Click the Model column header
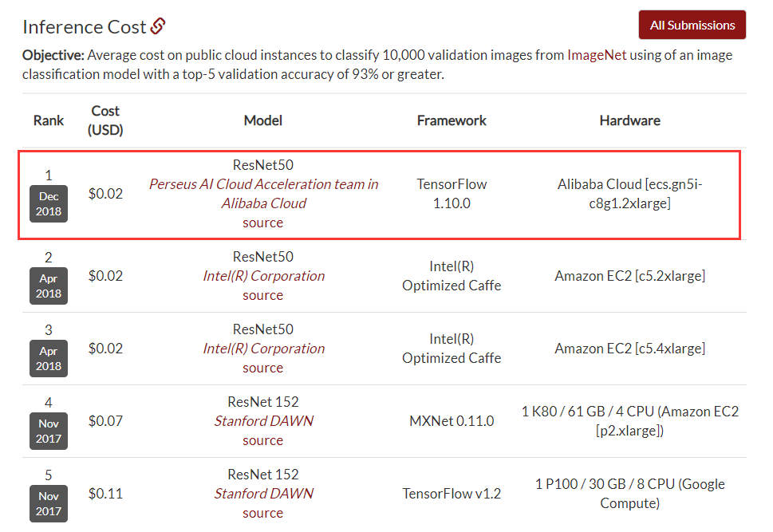This screenshot has width=773, height=532. coord(263,120)
